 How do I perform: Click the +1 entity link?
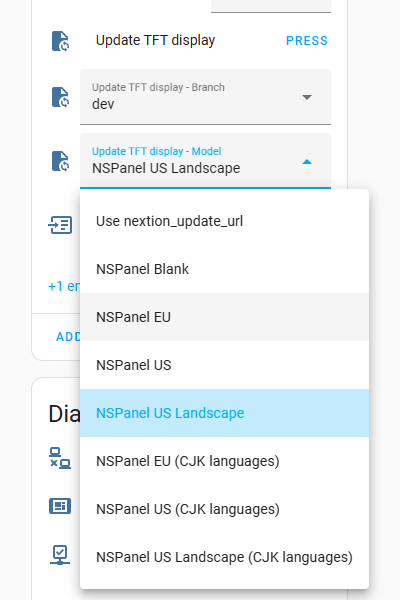click(x=64, y=286)
